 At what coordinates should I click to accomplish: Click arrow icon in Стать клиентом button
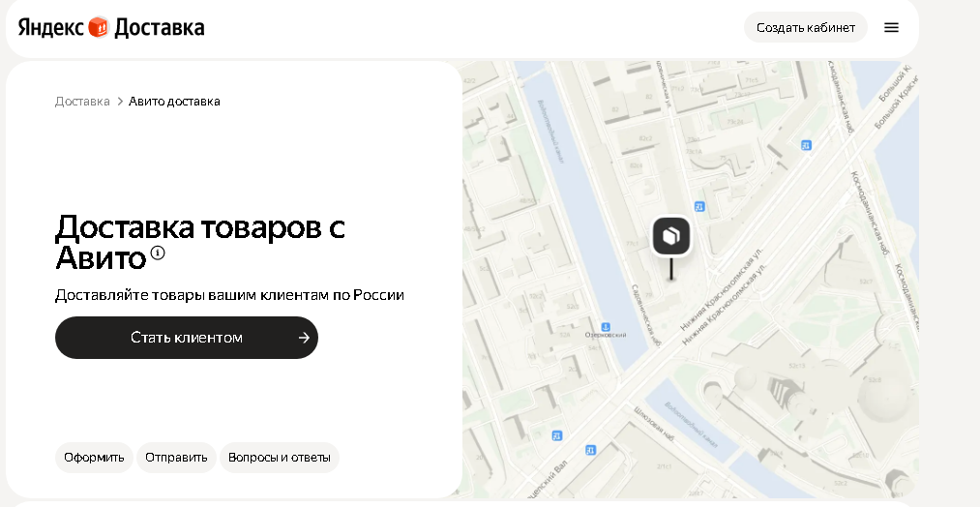[x=304, y=338]
